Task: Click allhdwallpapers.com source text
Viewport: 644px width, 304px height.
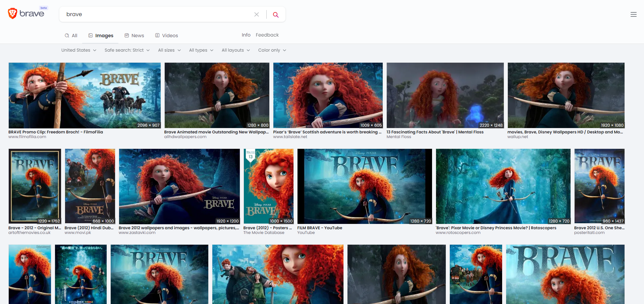Action: pyautogui.click(x=185, y=137)
